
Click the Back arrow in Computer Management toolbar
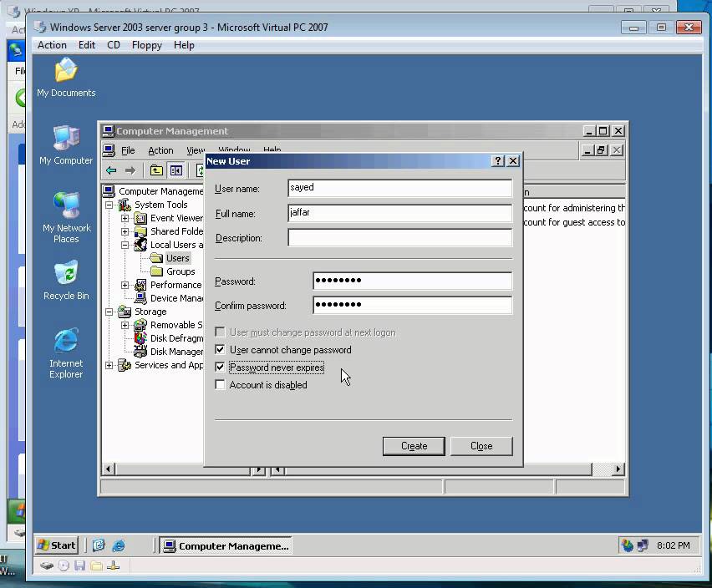click(x=111, y=170)
